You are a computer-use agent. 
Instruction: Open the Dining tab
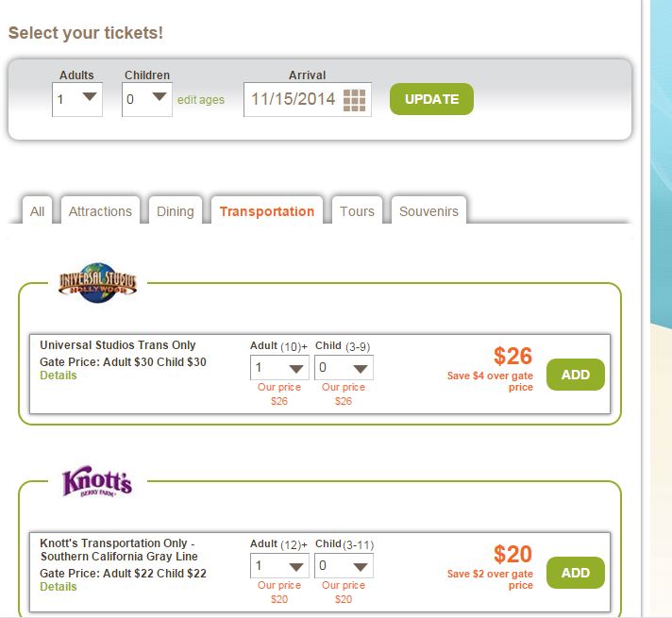pyautogui.click(x=176, y=211)
